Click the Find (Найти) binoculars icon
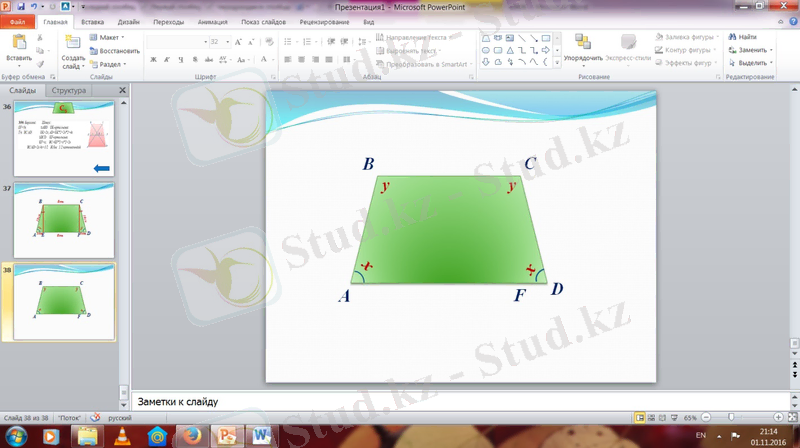This screenshot has height=448, width=800. [733, 37]
